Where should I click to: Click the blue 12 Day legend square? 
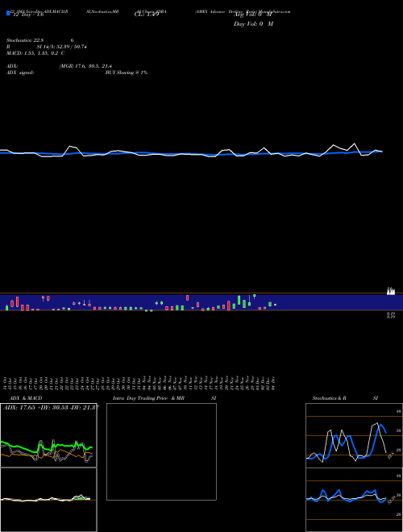point(9,13)
